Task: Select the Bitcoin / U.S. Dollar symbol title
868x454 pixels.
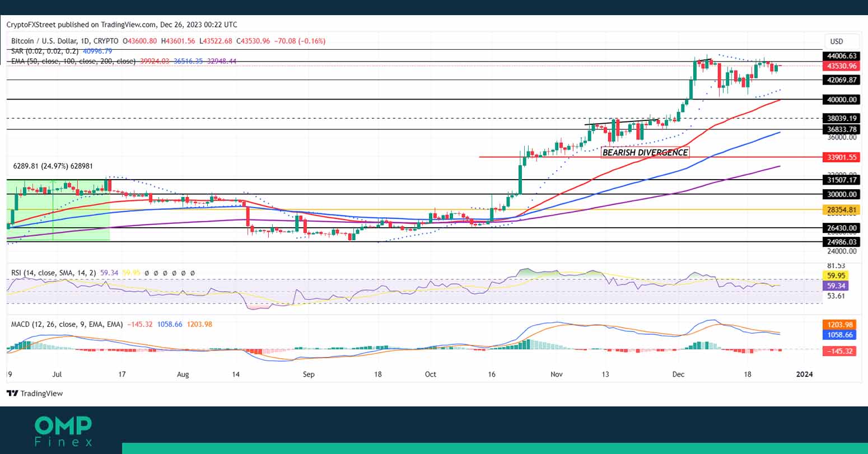Action: pos(65,41)
